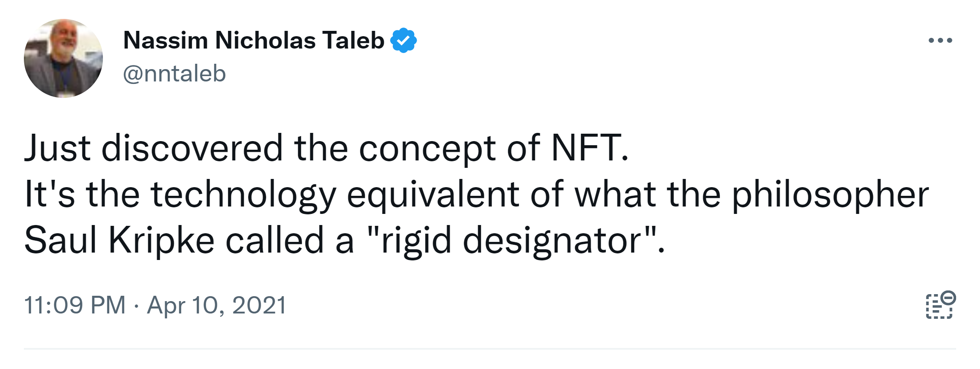Click the word "NFT" in the tweet
This screenshot has width=980, height=369.
pos(586,148)
